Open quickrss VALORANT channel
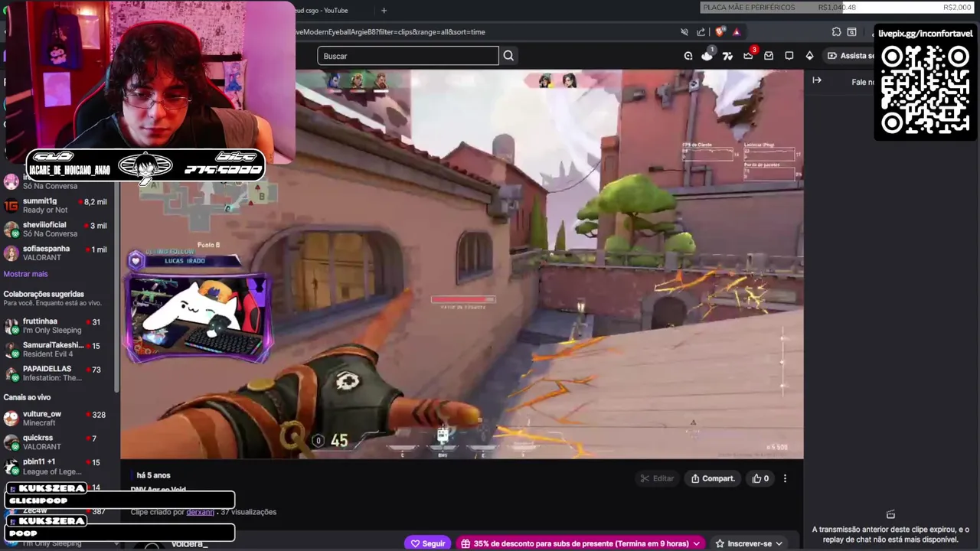This screenshot has width=980, height=551. click(x=57, y=442)
